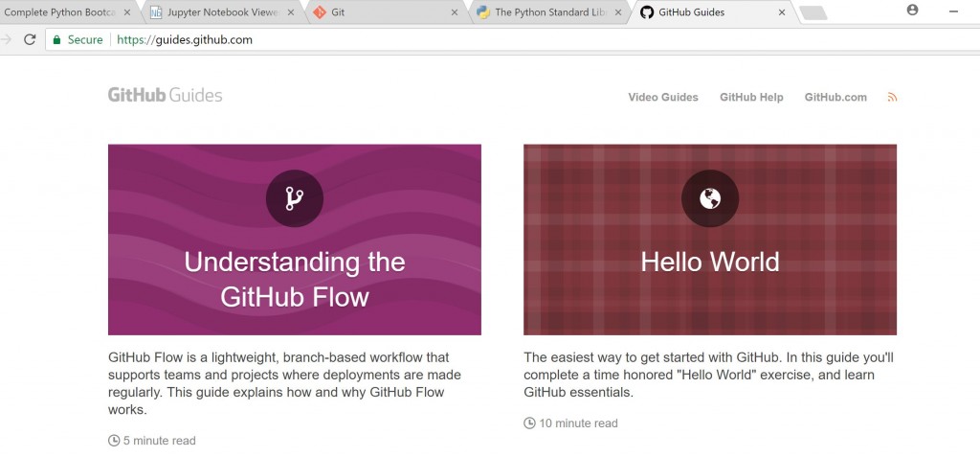This screenshot has width=980, height=457.
Task: Switch to the Jupyter Notebook Viewer tab
Action: tap(223, 12)
